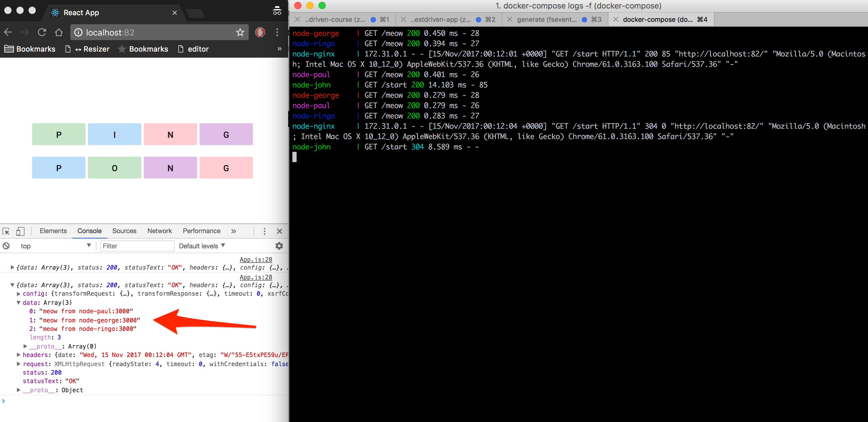This screenshot has height=422, width=868.
Task: Expand the headers object in console
Action: click(19, 355)
